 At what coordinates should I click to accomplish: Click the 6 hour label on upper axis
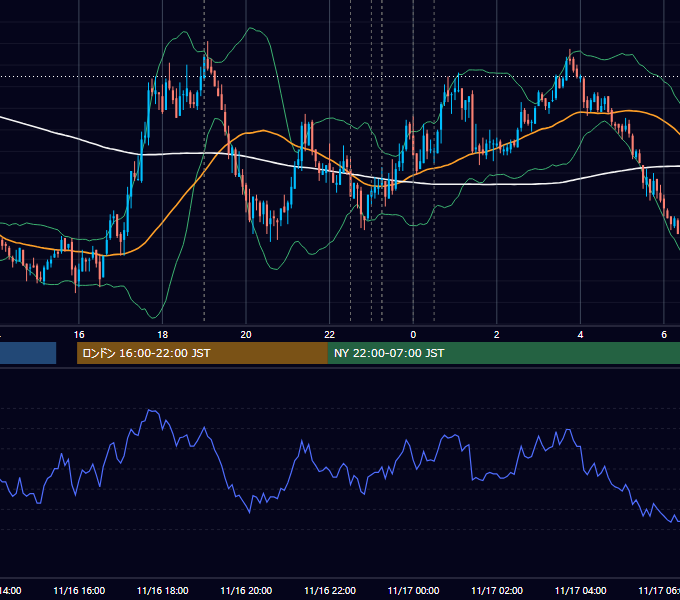[664, 335]
